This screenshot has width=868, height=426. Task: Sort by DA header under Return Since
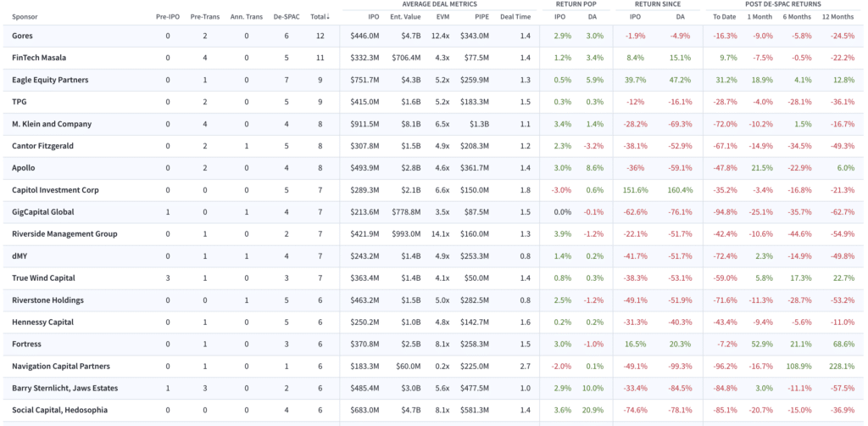(680, 17)
